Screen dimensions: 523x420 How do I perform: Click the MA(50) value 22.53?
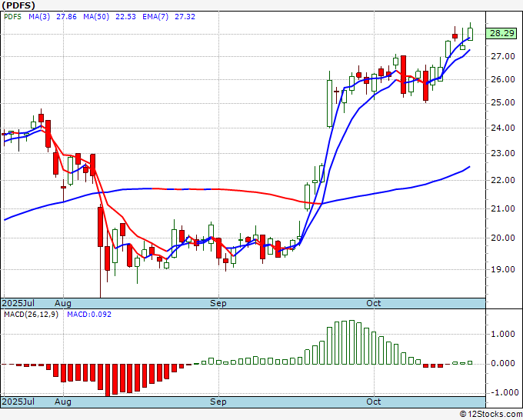point(125,17)
